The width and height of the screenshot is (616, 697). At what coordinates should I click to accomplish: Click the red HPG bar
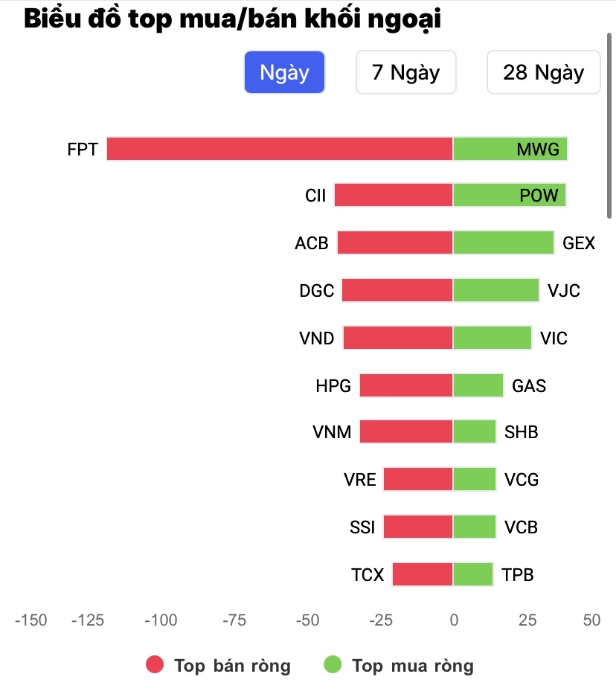click(x=406, y=385)
